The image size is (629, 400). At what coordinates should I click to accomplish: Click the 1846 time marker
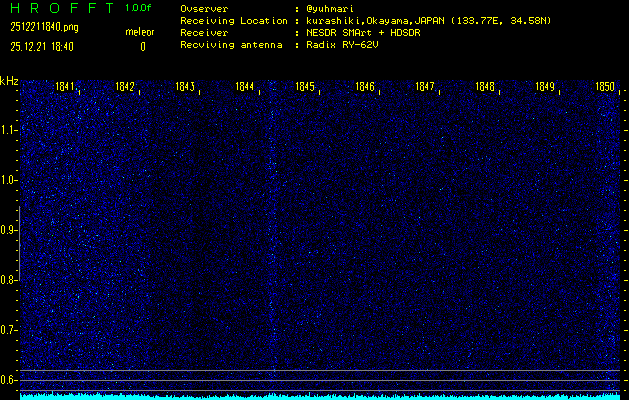coord(365,86)
